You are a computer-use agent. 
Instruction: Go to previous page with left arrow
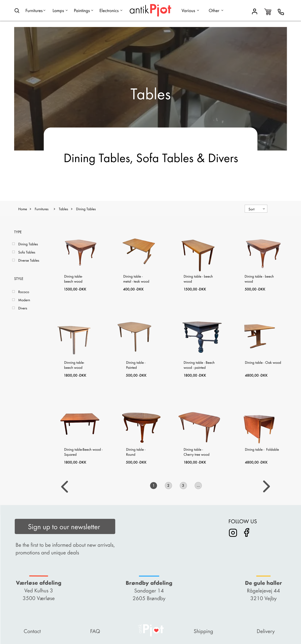[65, 487]
